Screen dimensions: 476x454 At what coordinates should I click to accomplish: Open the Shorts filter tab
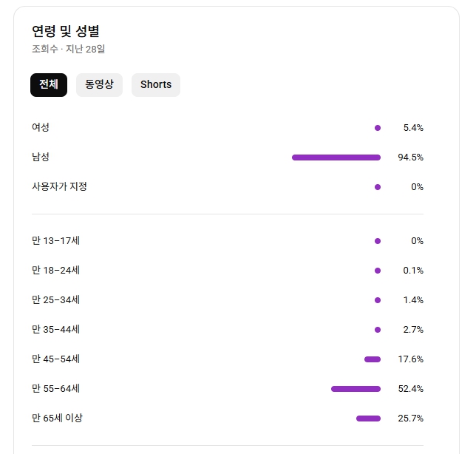(x=156, y=84)
